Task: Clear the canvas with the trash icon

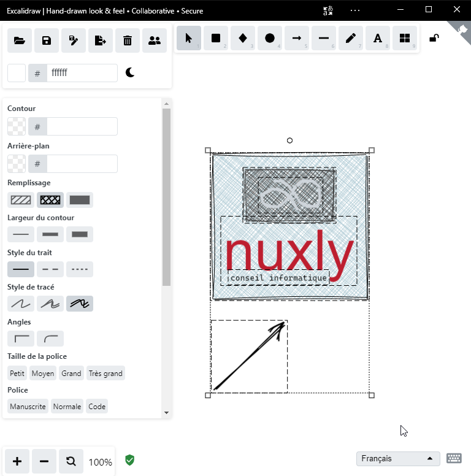Action: pos(128,40)
